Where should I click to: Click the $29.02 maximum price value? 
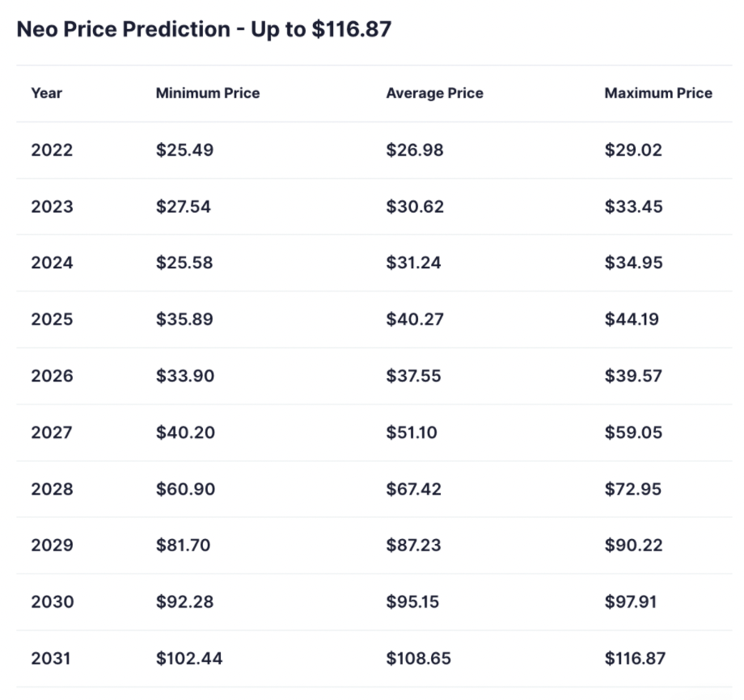click(633, 150)
